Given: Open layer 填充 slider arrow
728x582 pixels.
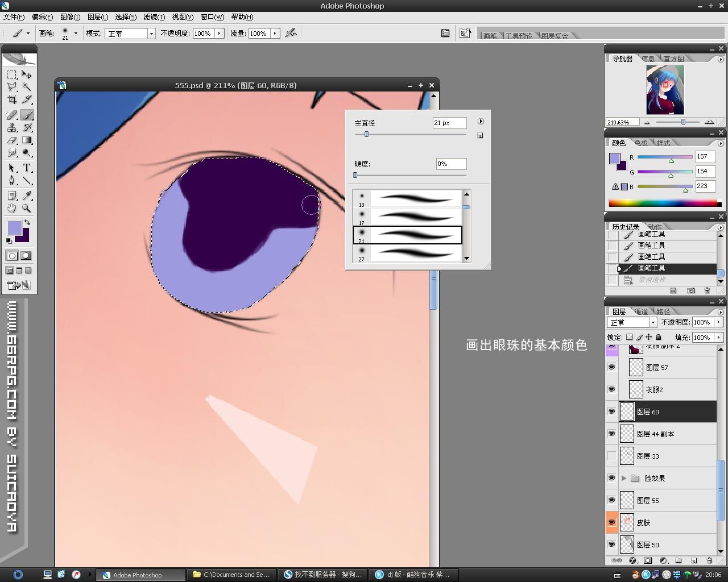Looking at the screenshot, I should [719, 337].
